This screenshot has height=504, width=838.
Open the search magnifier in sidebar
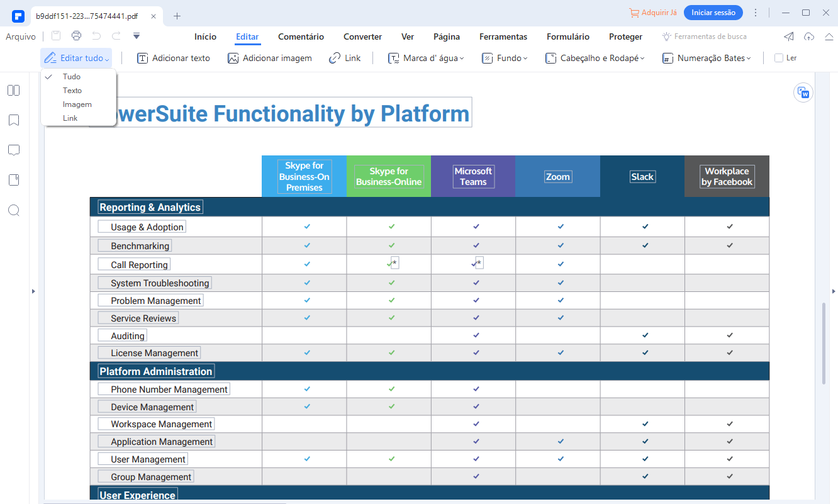[13, 210]
